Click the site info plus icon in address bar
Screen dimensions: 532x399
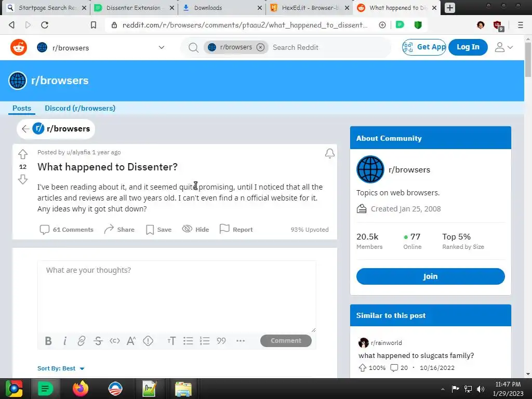[382, 25]
